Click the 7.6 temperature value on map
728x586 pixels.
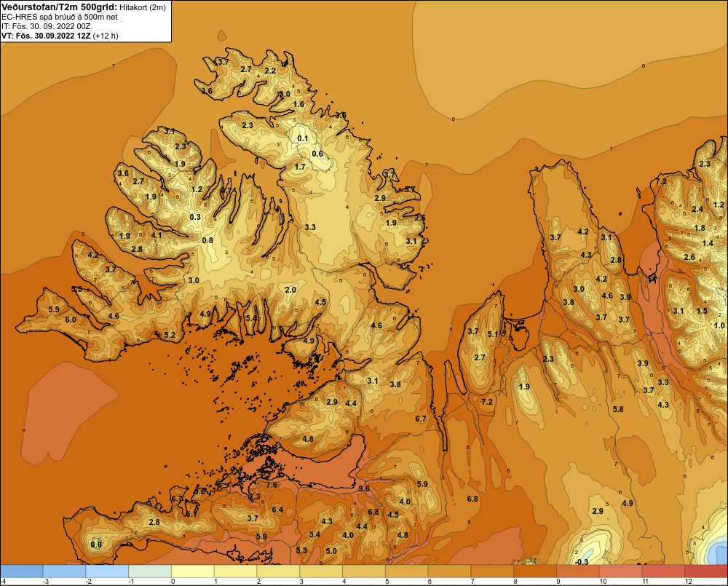pyautogui.click(x=272, y=485)
